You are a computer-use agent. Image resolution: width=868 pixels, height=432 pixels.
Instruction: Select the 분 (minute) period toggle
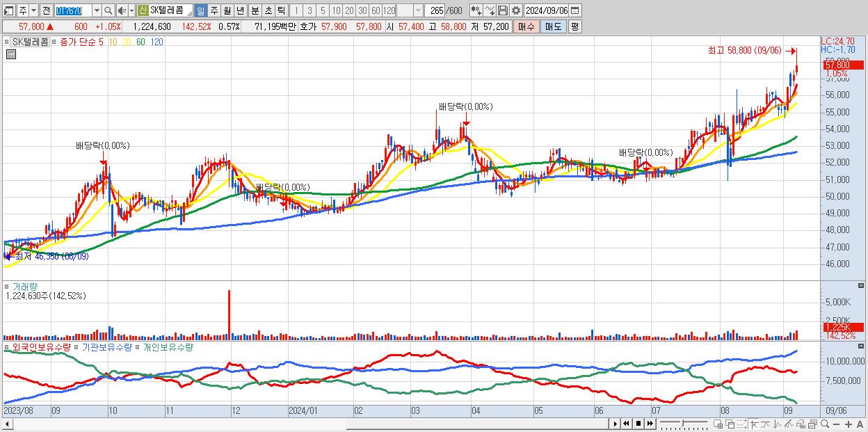pyautogui.click(x=255, y=11)
